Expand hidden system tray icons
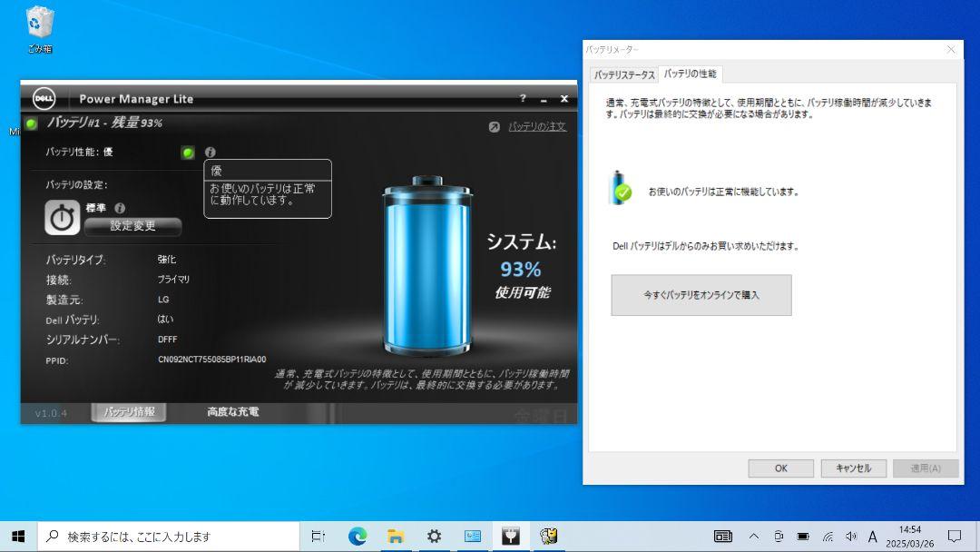This screenshot has width=980, height=552. click(x=754, y=537)
